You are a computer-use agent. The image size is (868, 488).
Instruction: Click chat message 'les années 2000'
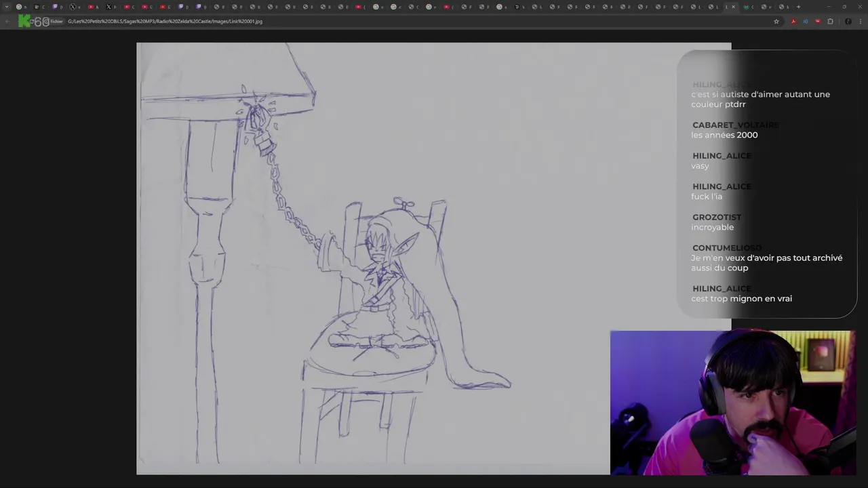[724, 135]
